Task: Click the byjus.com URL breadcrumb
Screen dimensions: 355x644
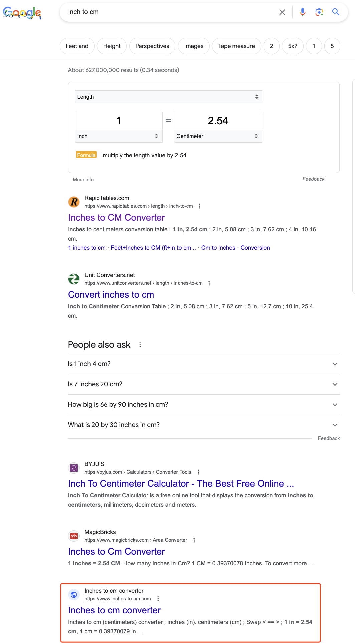Action: point(138,472)
